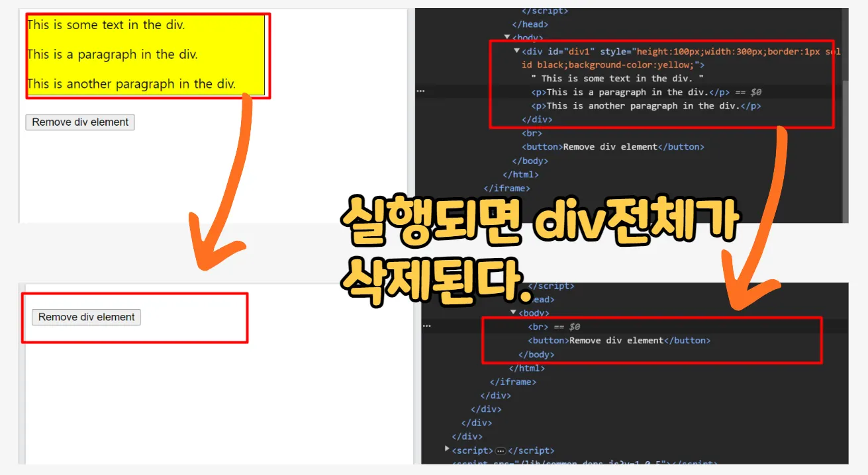Select the </script> row atop upper DevTools tree

click(545, 11)
